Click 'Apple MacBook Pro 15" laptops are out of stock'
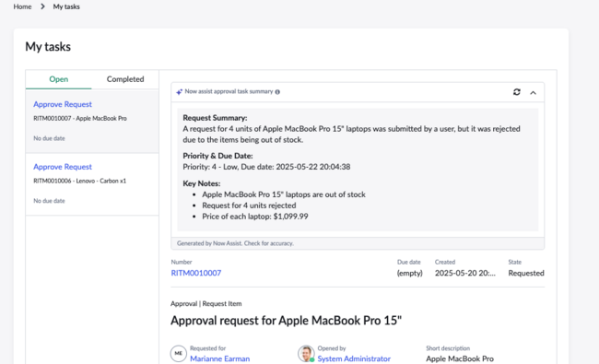599x364 pixels. pos(284,194)
